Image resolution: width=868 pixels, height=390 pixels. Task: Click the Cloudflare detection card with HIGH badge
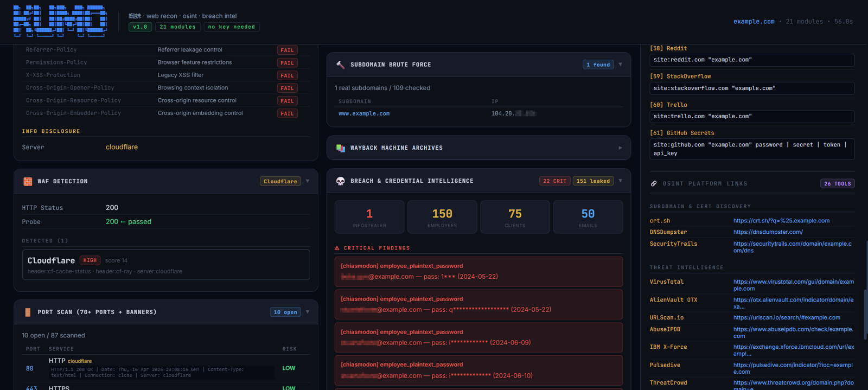pos(166,265)
